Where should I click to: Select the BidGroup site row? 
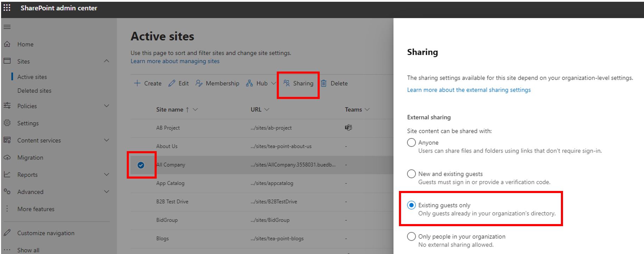262,220
